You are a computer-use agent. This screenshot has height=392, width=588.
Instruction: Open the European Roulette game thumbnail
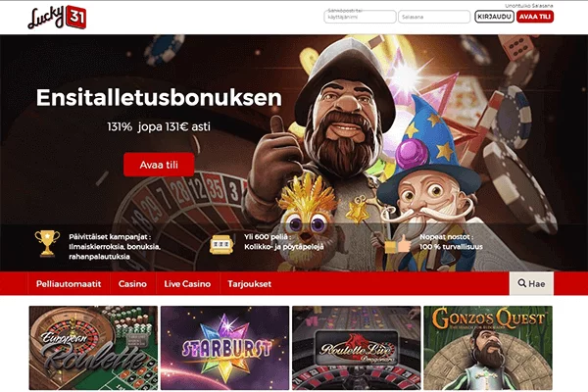tap(93, 348)
